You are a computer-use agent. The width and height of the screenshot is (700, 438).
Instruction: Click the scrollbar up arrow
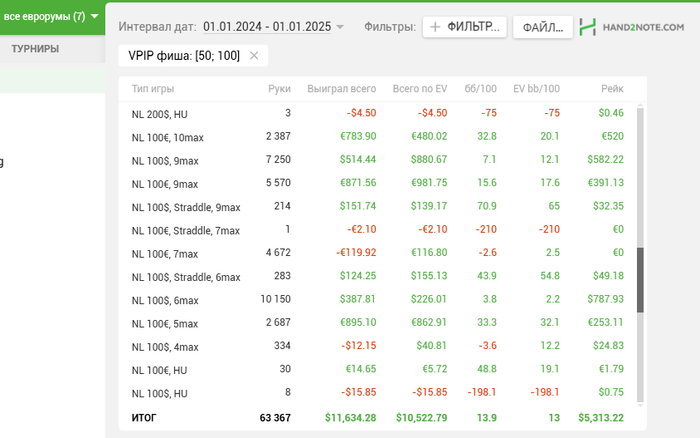[640, 106]
